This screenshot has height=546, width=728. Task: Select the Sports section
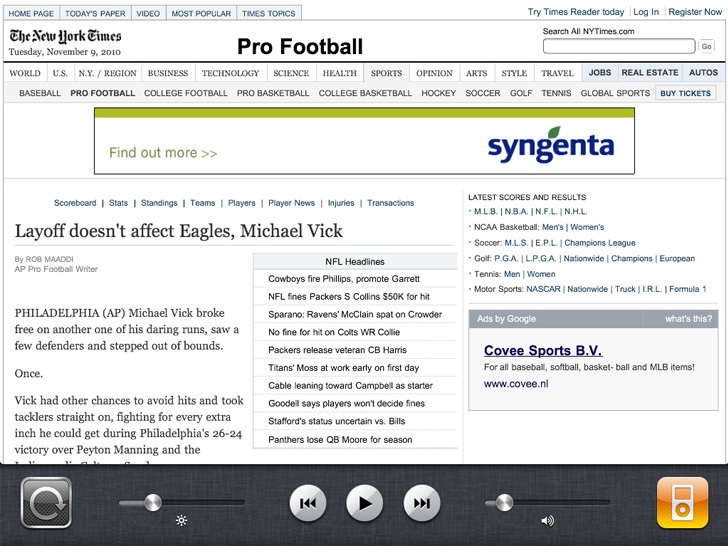tap(386, 73)
